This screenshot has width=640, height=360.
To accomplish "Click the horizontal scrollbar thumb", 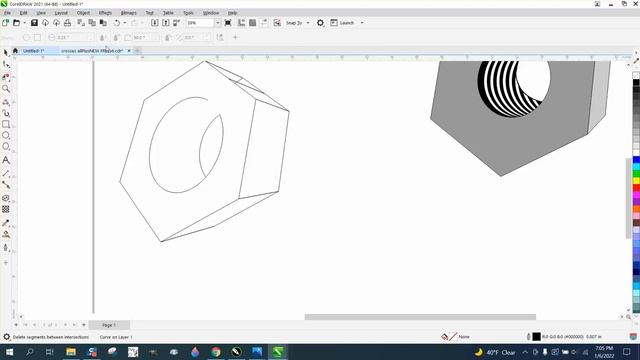I will 420,317.
